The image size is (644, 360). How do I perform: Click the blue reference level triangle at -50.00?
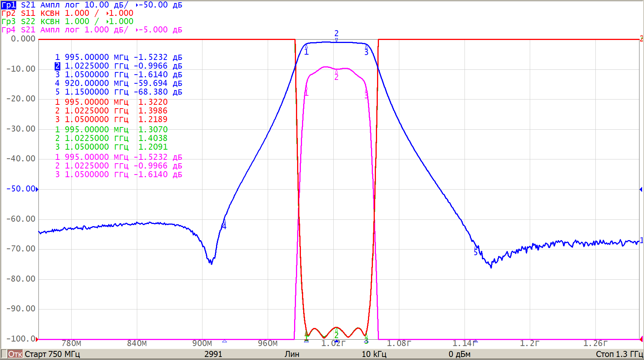37,189
